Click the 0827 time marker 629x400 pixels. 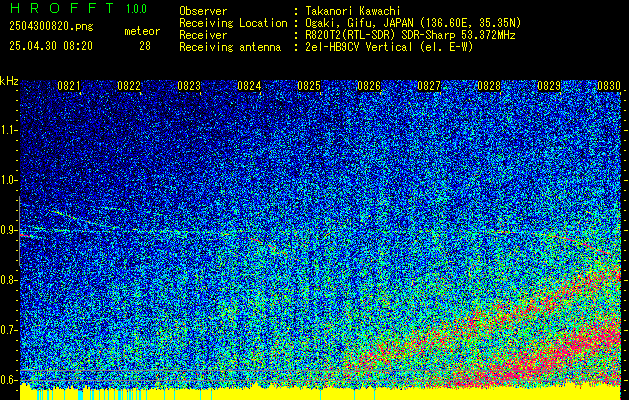[429, 86]
